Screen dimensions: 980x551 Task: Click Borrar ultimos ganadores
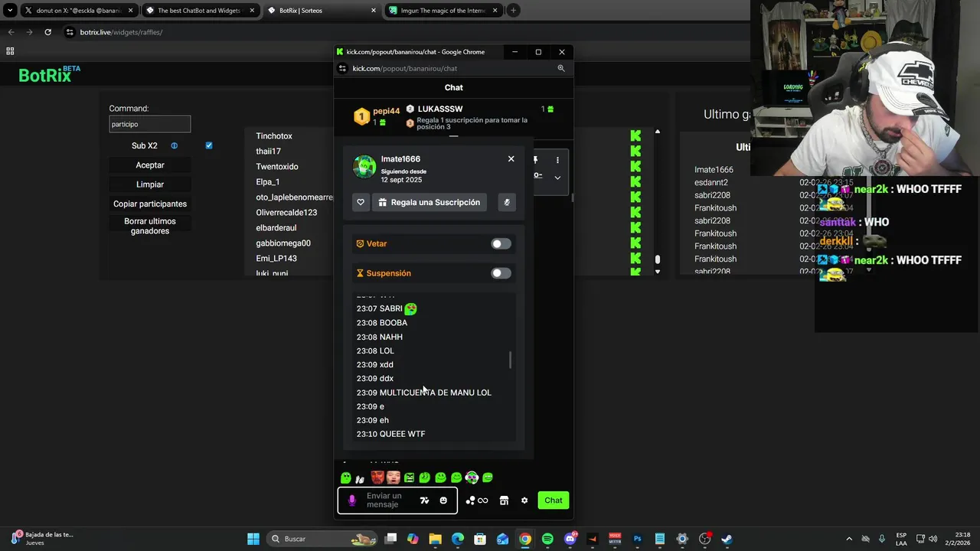point(150,226)
